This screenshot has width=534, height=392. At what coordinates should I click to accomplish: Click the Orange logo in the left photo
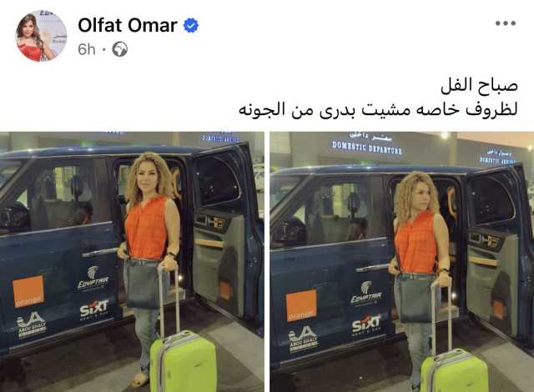pyautogui.click(x=28, y=291)
